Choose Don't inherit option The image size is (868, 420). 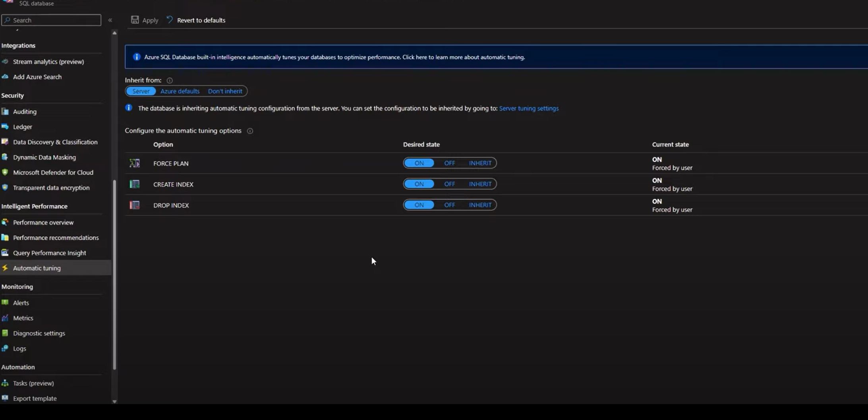point(225,91)
